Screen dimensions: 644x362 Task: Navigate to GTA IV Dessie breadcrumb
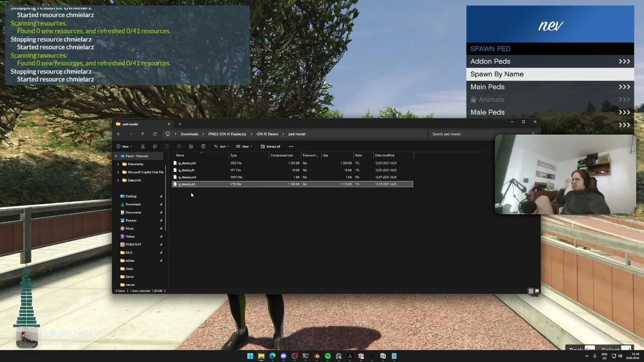click(267, 134)
